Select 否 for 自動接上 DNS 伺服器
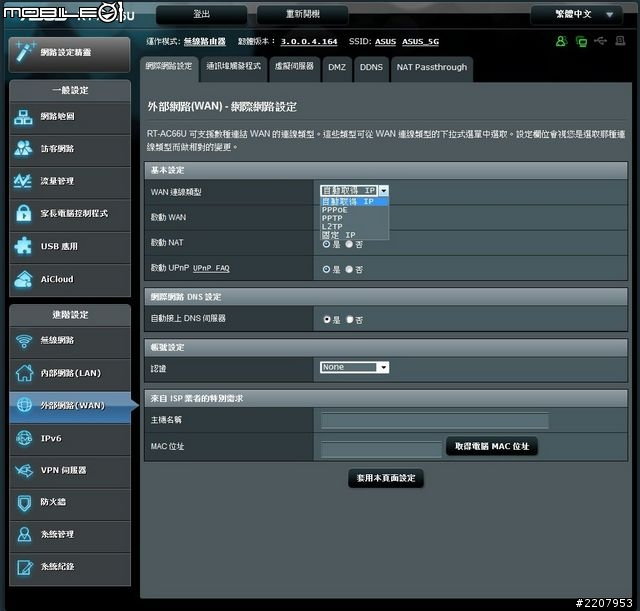This screenshot has height=611, width=640. [350, 320]
